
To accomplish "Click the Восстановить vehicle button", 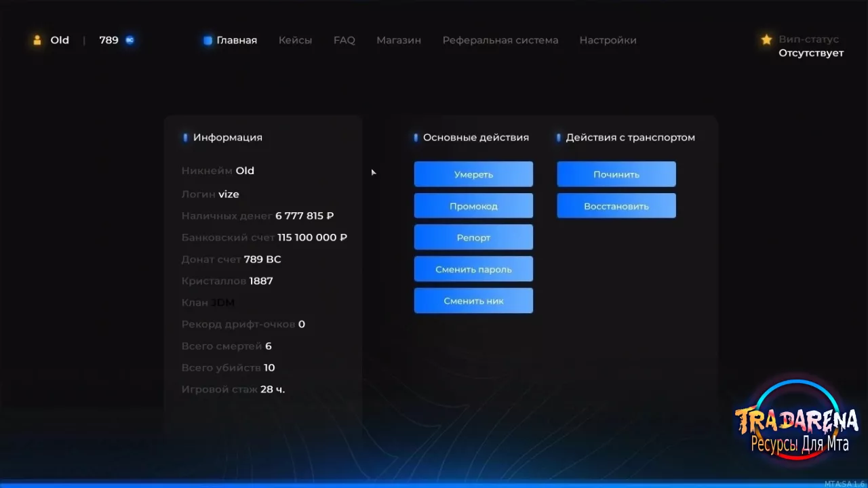I will (616, 206).
